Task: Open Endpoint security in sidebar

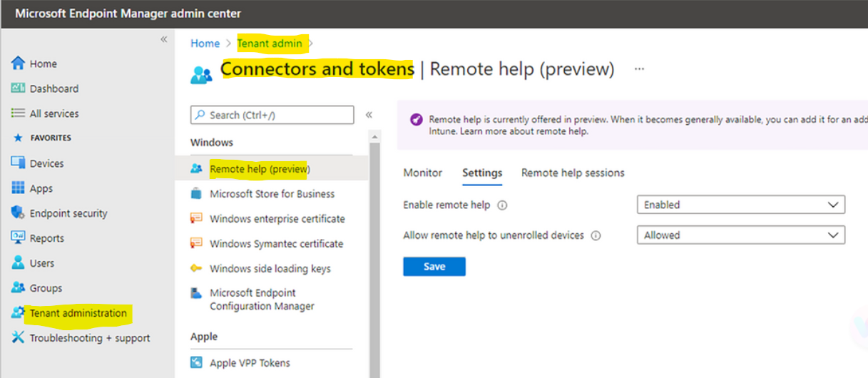Action: click(68, 213)
